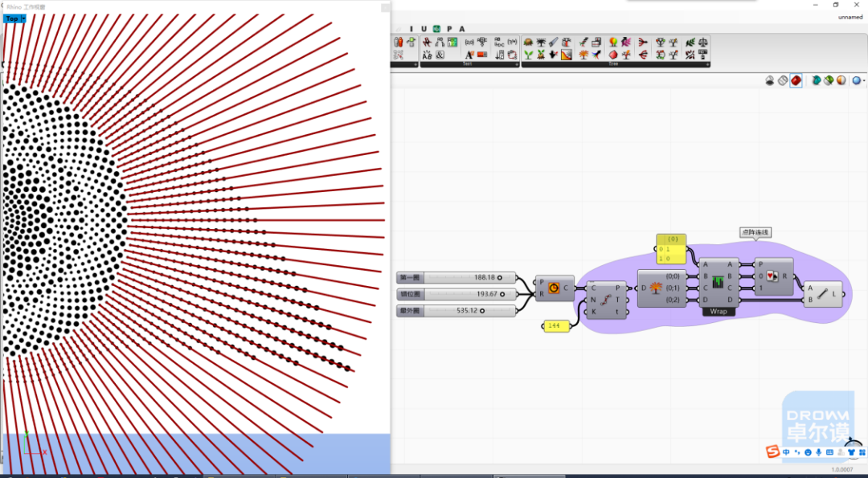
Task: Select the balance scales Tree Statistics icon
Action: click(702, 42)
